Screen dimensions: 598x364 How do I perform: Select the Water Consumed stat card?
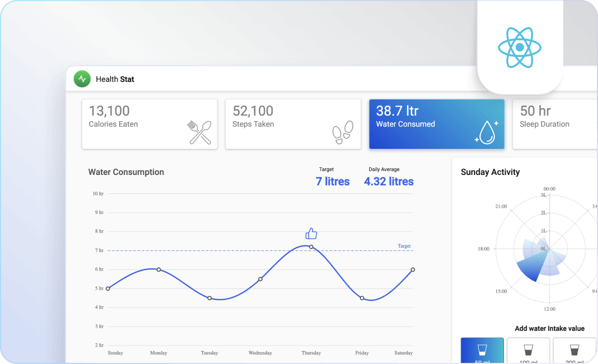pyautogui.click(x=437, y=124)
